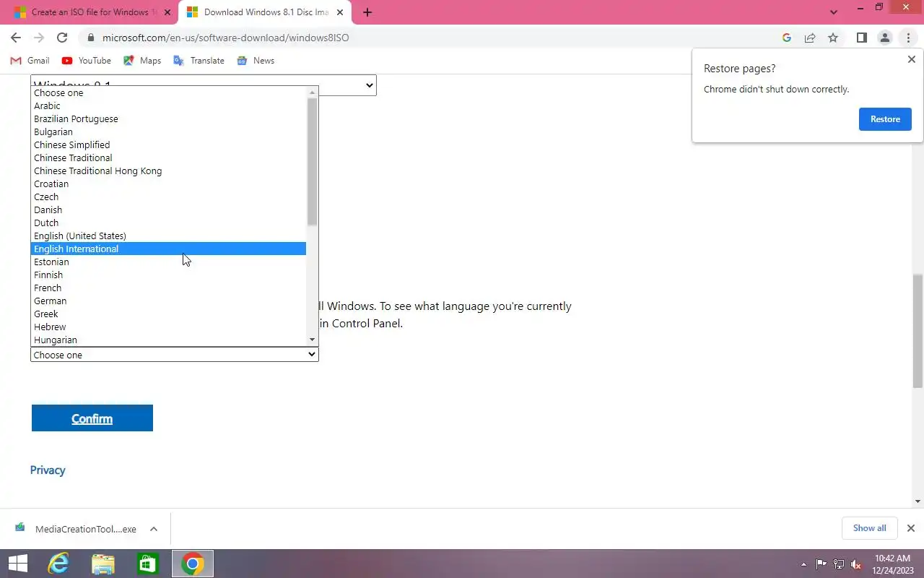Choose Greek language
Viewport: 924px width, 578px height.
click(x=169, y=314)
